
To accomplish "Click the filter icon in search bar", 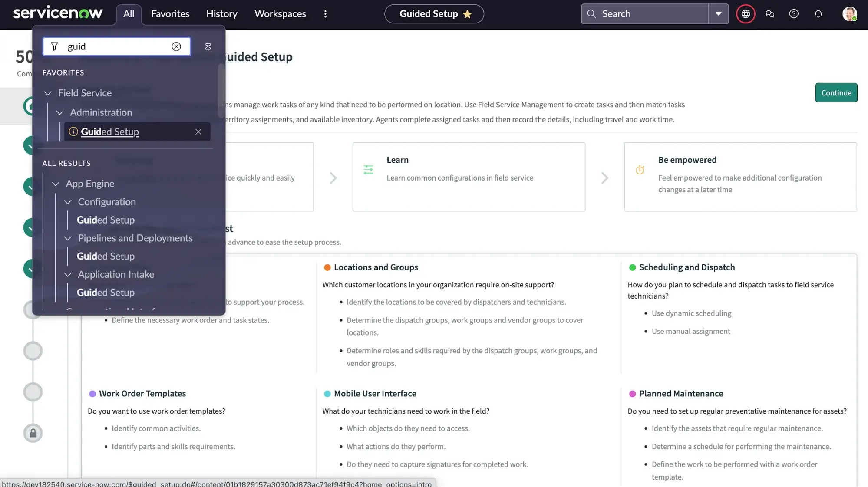I will (54, 46).
